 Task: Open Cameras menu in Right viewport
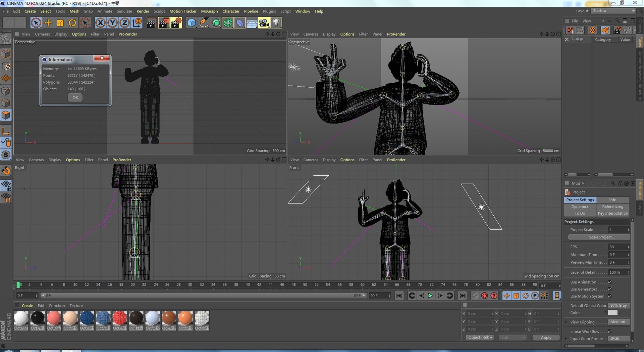coord(36,160)
